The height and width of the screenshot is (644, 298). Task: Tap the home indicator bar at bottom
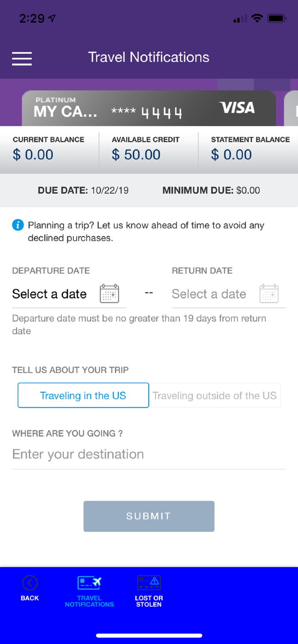(x=149, y=635)
